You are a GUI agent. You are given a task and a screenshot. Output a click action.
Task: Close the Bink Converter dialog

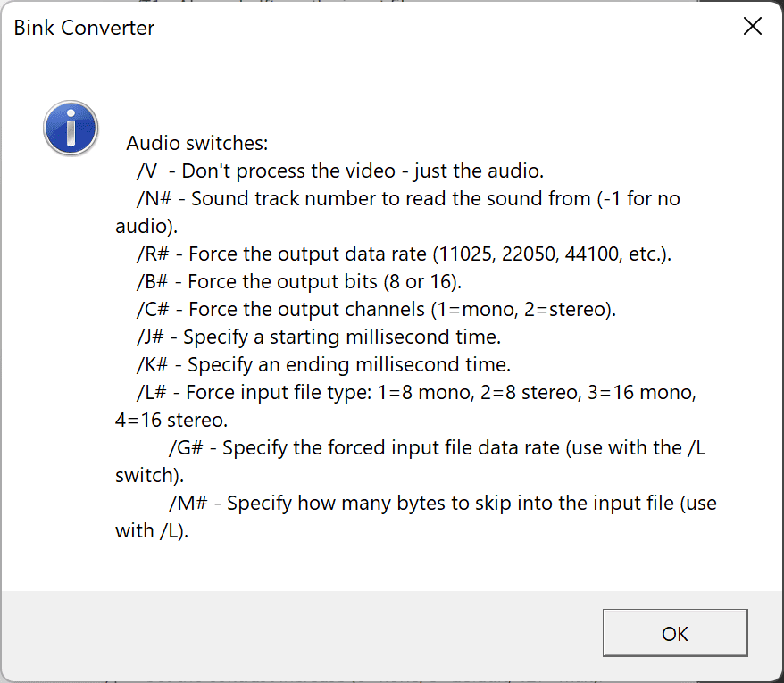point(753,27)
